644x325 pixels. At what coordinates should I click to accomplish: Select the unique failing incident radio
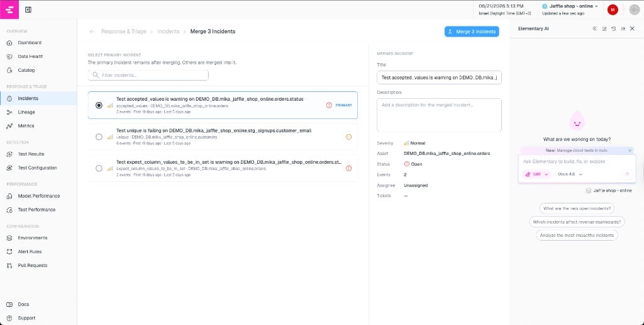(x=99, y=137)
